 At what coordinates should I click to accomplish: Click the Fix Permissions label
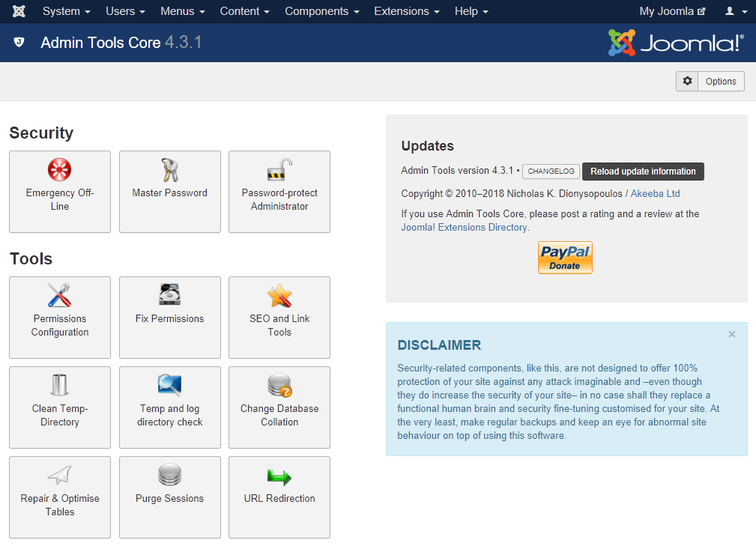170,318
